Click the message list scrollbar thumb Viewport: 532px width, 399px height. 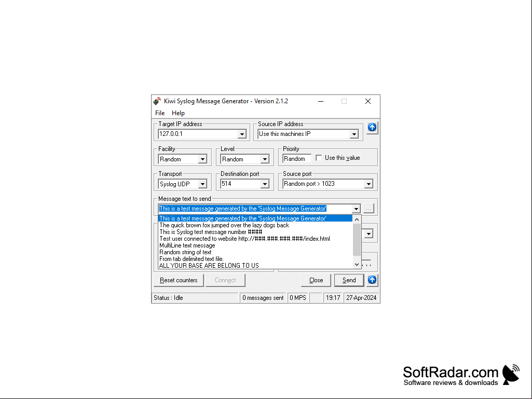pyautogui.click(x=357, y=240)
